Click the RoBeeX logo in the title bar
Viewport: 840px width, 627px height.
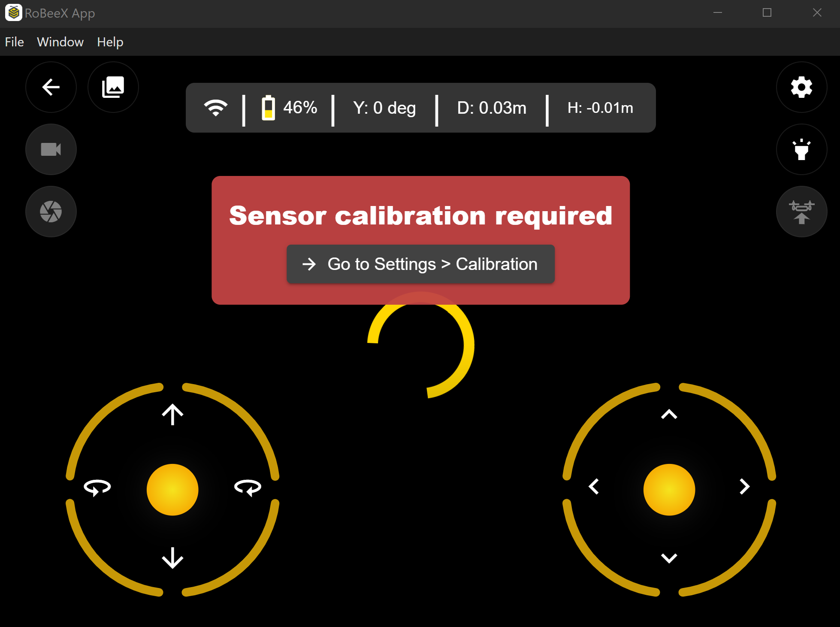click(13, 12)
